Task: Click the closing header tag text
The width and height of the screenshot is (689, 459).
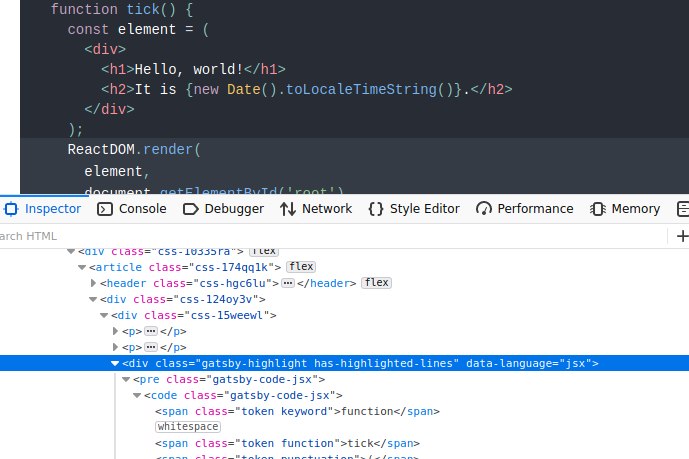Action: click(326, 283)
